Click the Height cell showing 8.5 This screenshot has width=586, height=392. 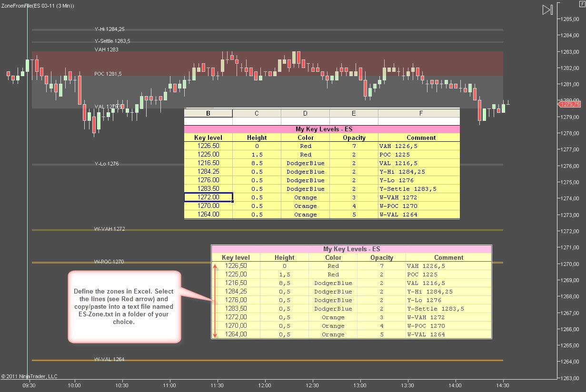tap(257, 163)
